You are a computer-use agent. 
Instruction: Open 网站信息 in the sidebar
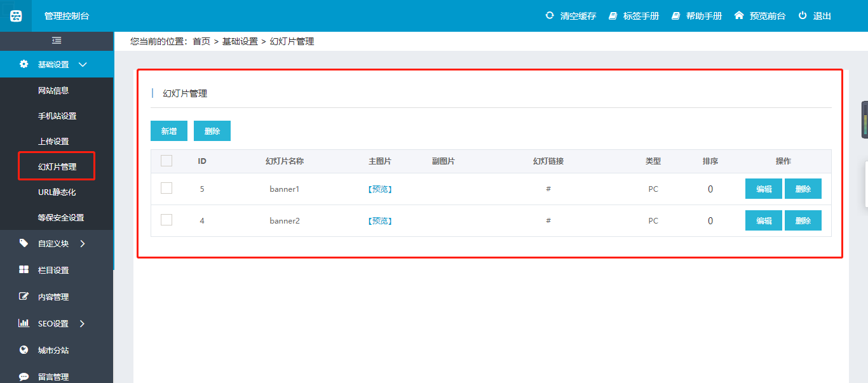click(53, 91)
